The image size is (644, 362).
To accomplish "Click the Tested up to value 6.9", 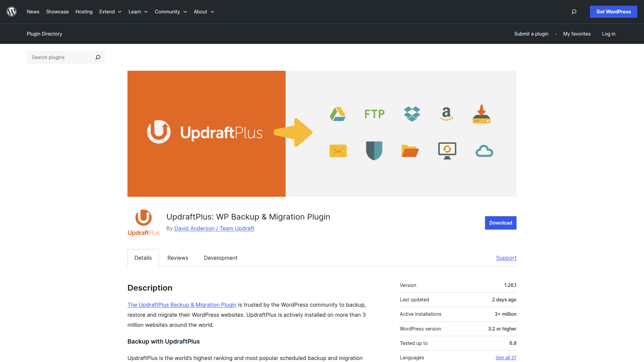I will [x=513, y=343].
